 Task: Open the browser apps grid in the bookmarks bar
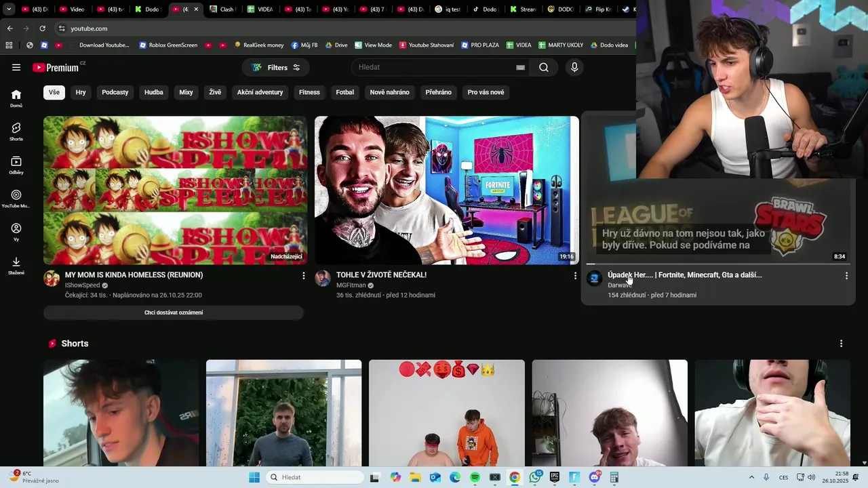tap(9, 45)
